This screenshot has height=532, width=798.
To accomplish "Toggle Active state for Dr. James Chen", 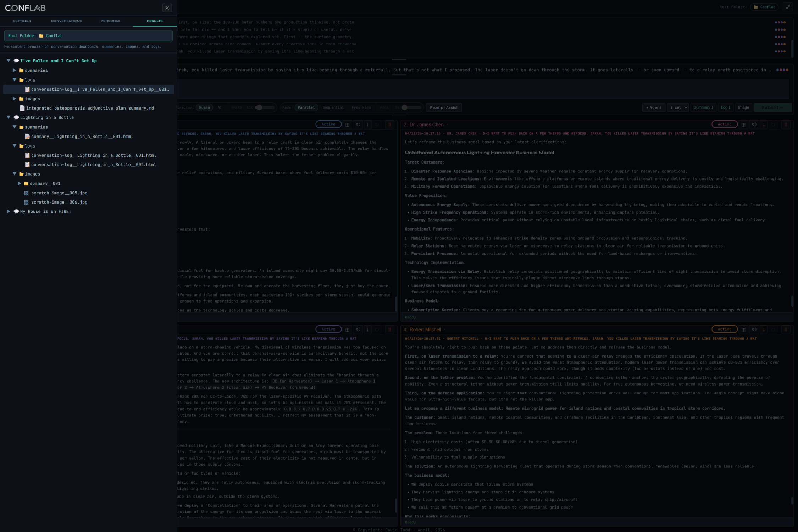I will point(724,124).
